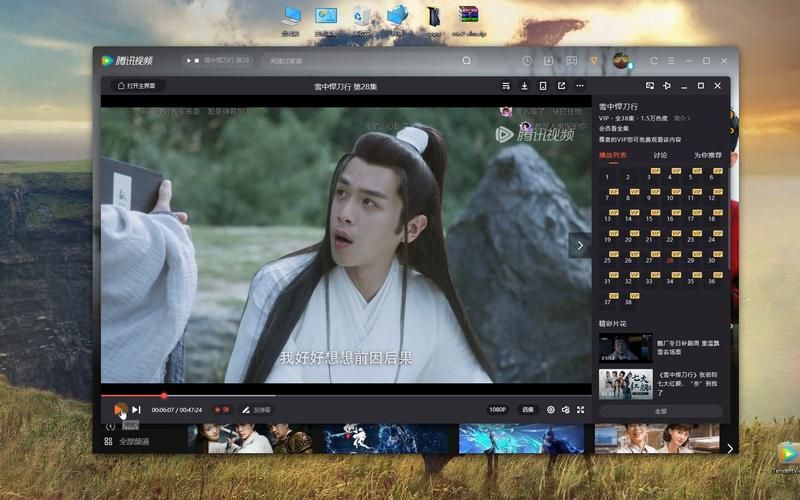Switch to the 为你推荐 recommendations tab
The height and width of the screenshot is (500, 800).
(x=708, y=155)
